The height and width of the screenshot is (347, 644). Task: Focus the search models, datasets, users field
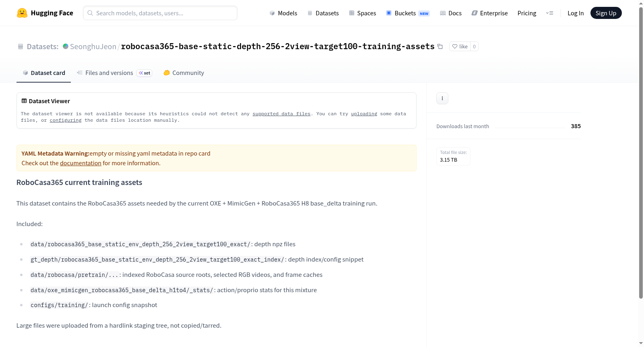tap(160, 13)
